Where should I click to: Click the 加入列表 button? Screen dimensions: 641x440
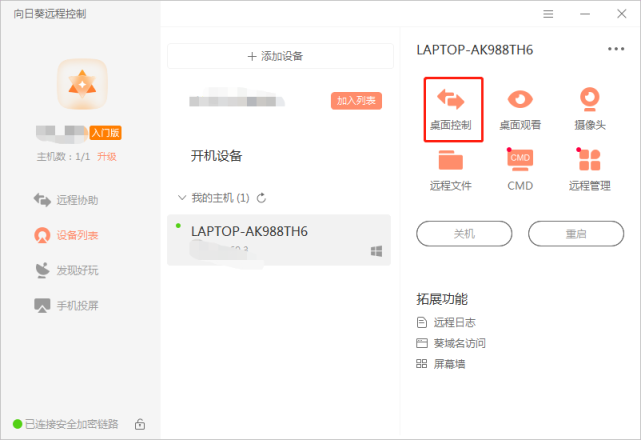point(356,101)
